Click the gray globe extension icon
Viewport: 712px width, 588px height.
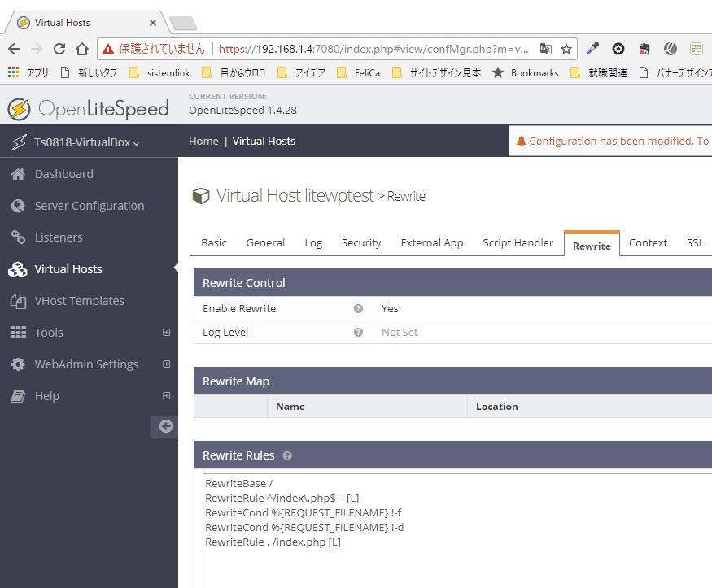tap(671, 49)
